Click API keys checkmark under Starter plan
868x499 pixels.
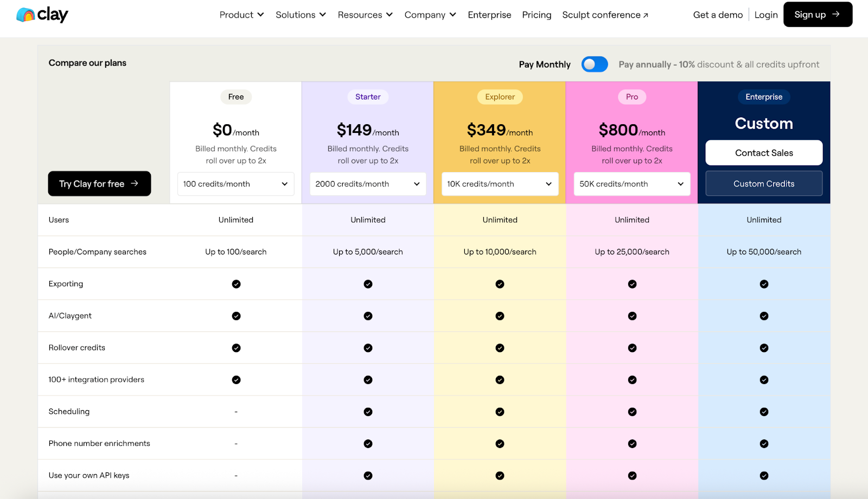[x=368, y=476]
